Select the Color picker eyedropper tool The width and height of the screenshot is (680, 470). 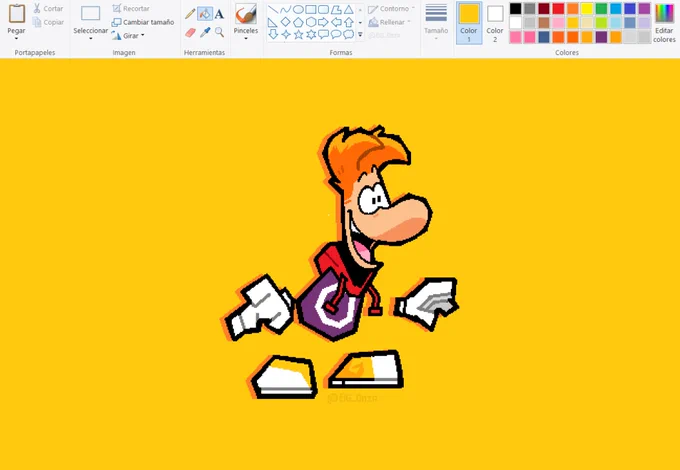[205, 32]
